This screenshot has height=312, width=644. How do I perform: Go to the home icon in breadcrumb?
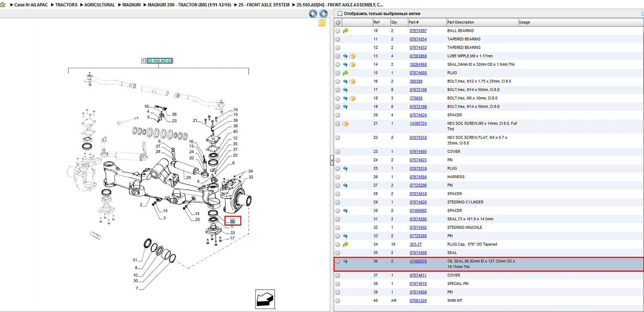(3, 5)
